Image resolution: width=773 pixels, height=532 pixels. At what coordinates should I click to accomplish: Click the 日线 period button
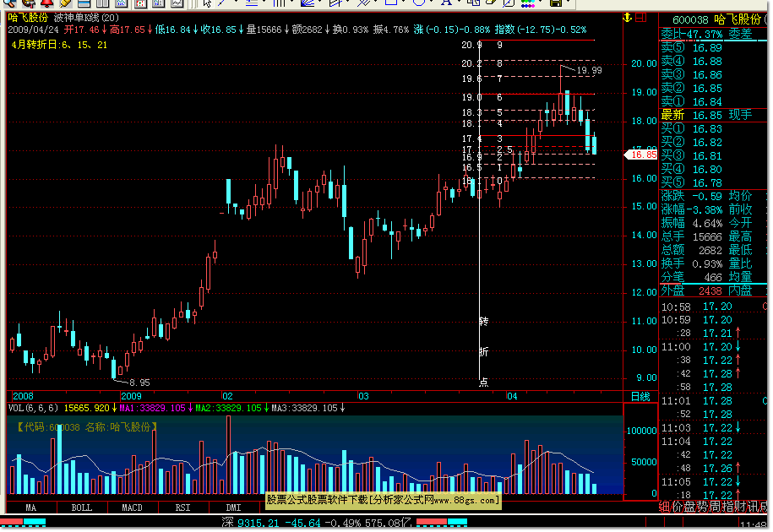640,397
